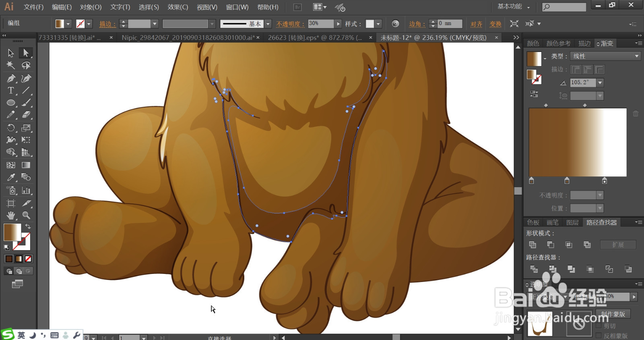
Task: Select the Magic Wand tool
Action: [11, 65]
